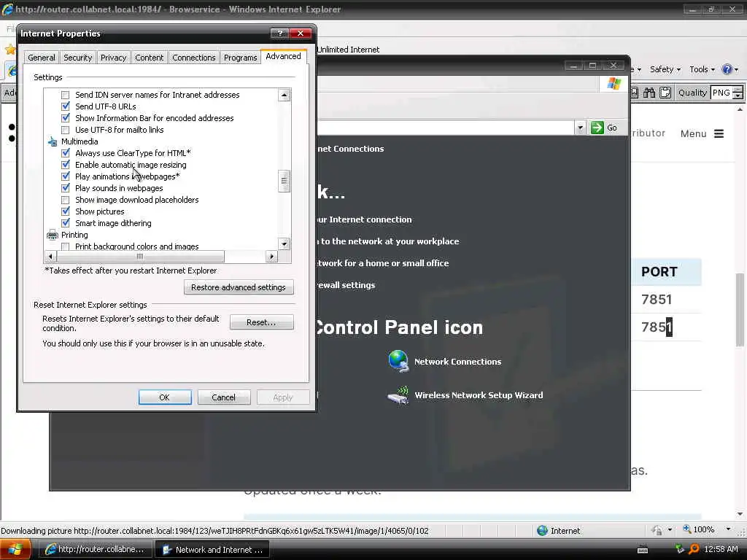Click the Internet zone globe in status bar
Screen dimensions: 747x560
point(542,531)
